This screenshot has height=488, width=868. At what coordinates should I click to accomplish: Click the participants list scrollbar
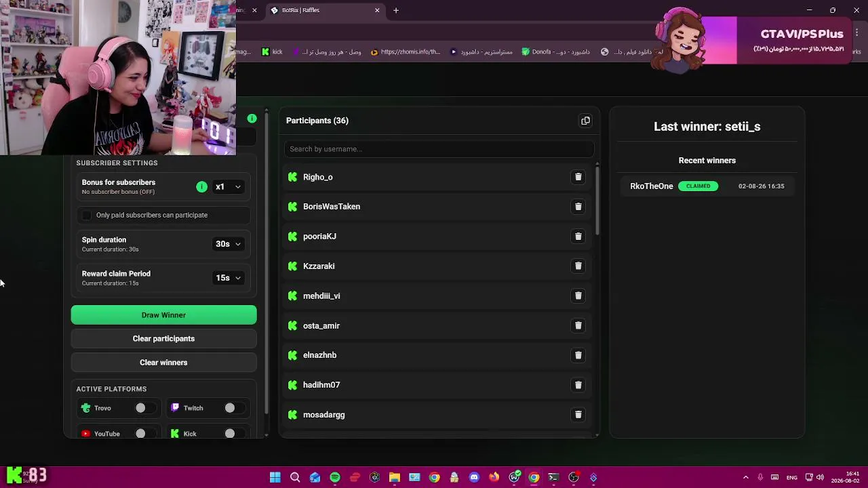[x=597, y=200]
